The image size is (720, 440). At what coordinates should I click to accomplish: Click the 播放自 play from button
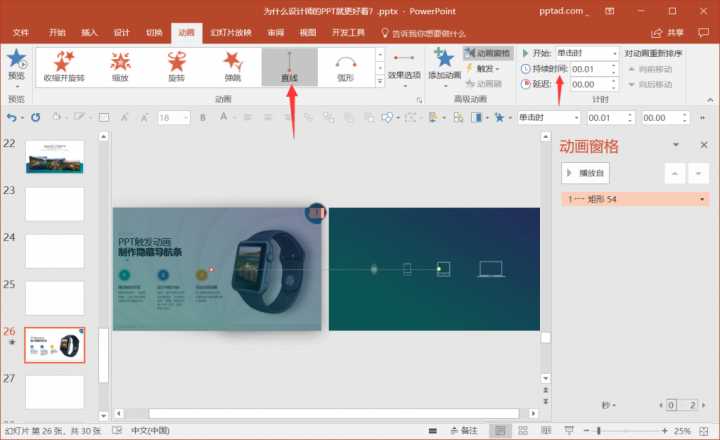coord(585,173)
